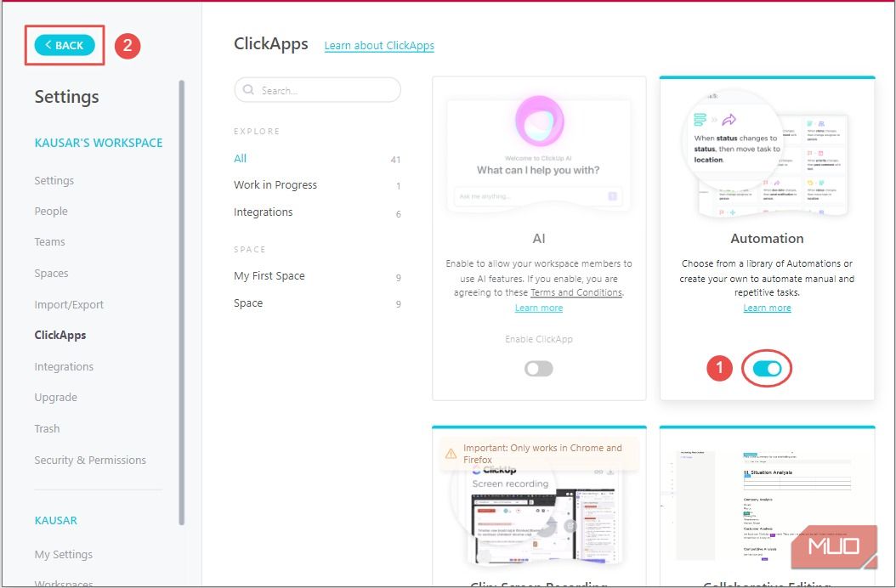
Task: Filter ClickApps by Work in Progress
Action: tap(274, 184)
